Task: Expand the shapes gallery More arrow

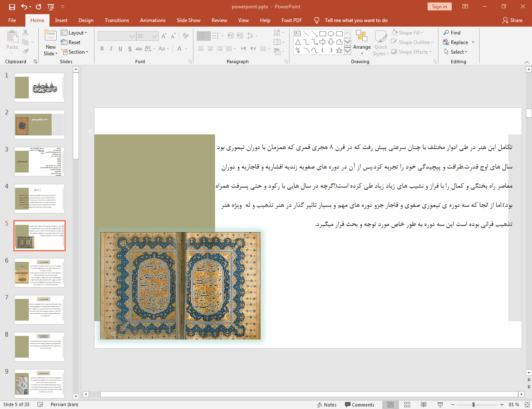Action: pos(347,50)
